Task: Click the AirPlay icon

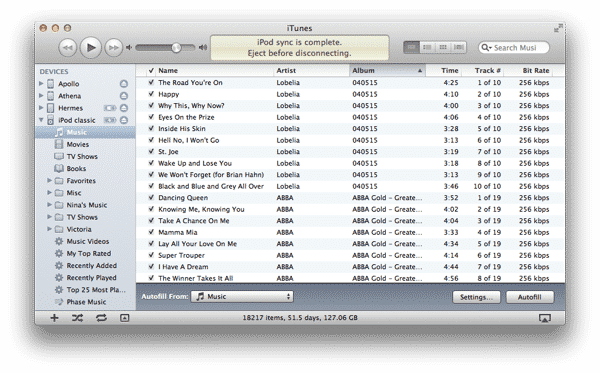Action: 545,318
